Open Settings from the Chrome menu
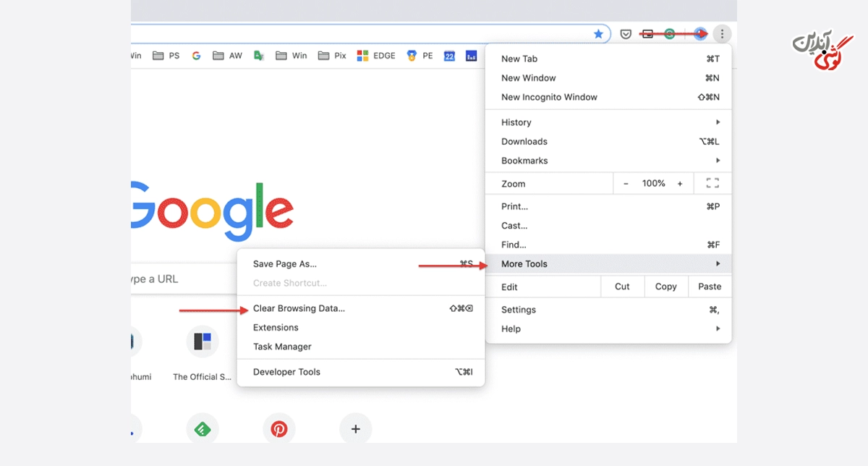Screen dimensions: 868x466 [x=608, y=310]
